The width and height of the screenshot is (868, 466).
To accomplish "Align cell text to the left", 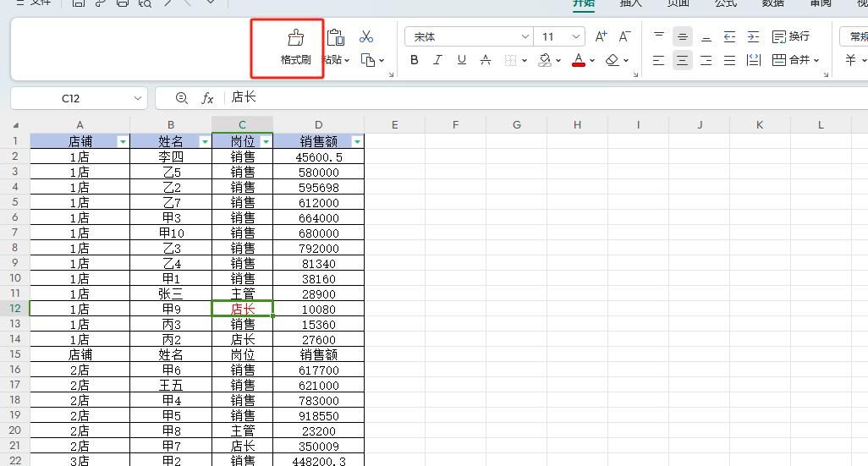I will [x=659, y=60].
